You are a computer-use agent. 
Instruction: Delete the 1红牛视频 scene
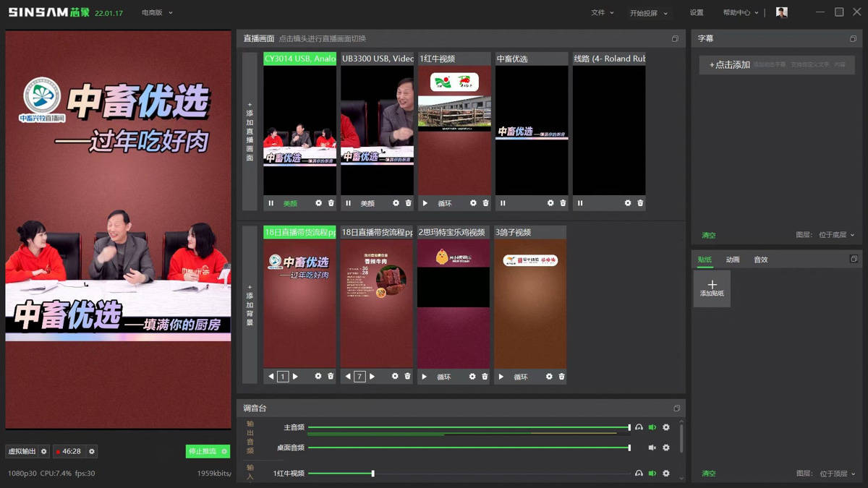click(486, 203)
